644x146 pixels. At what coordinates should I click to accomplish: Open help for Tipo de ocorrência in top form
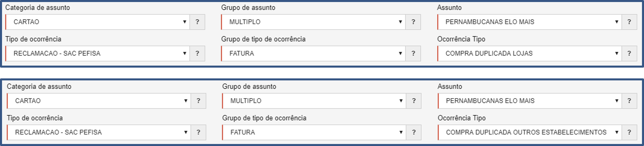(x=197, y=53)
